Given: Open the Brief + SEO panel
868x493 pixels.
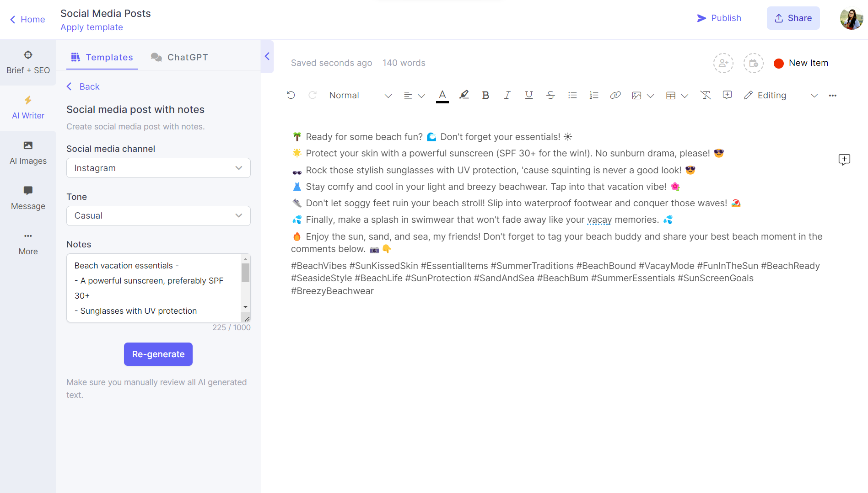Looking at the screenshot, I should pos(28,62).
